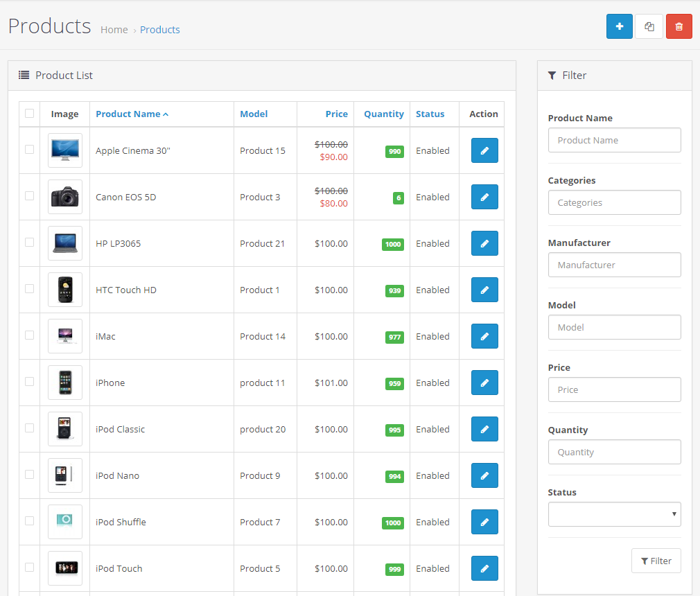
Task: Click the iPod Classic thumbnail image
Action: tap(65, 429)
